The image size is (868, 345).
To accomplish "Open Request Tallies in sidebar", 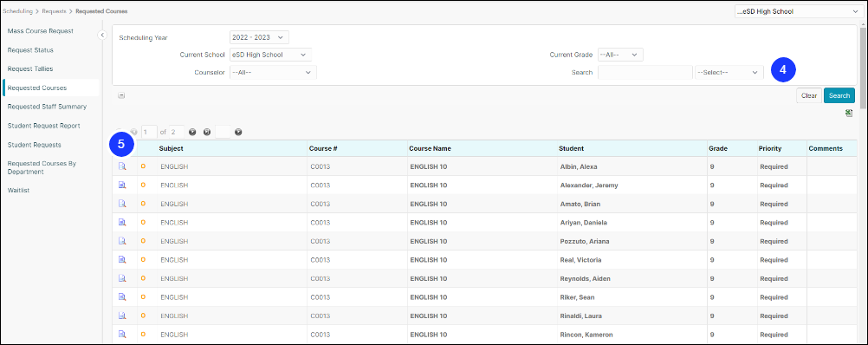I will pos(30,68).
